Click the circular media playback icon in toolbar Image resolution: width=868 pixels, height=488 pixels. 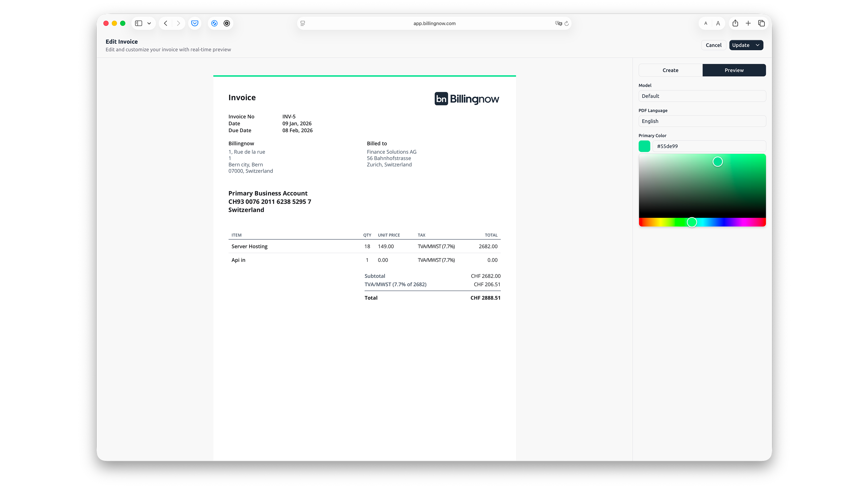pyautogui.click(x=226, y=23)
